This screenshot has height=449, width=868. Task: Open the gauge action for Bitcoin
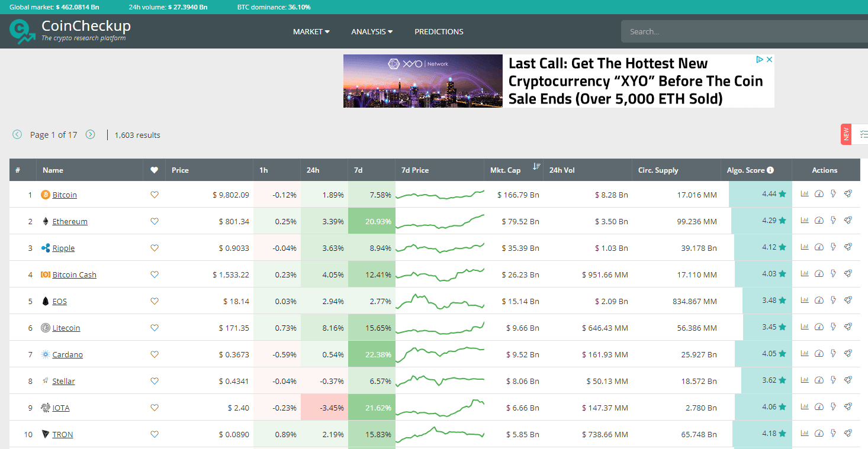819,193
